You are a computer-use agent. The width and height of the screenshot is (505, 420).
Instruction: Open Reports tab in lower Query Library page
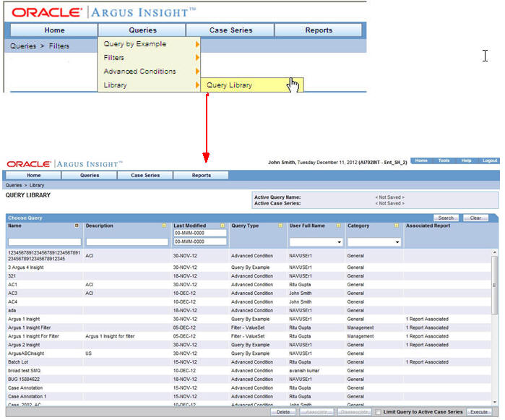tap(202, 176)
